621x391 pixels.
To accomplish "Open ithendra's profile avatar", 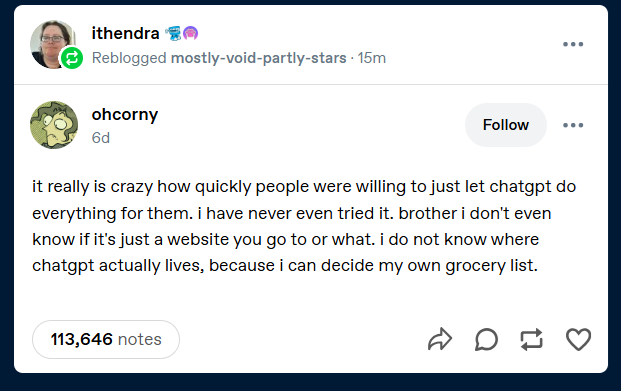I will click(53, 44).
